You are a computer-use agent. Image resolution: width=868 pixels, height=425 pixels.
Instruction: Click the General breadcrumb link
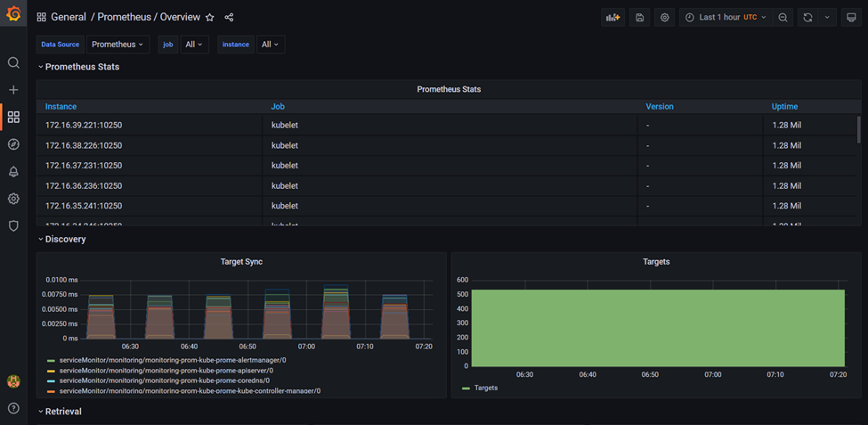69,17
